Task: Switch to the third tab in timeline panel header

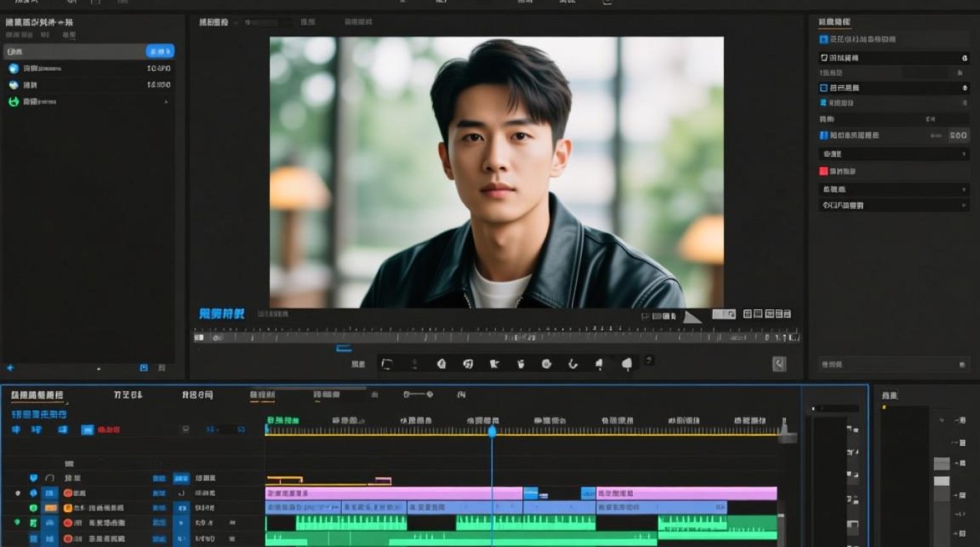Action: (x=198, y=395)
